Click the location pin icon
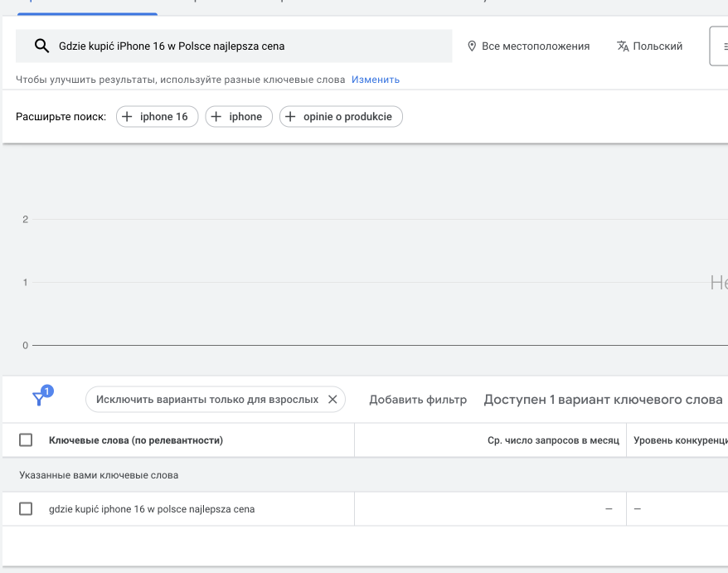 click(x=472, y=46)
